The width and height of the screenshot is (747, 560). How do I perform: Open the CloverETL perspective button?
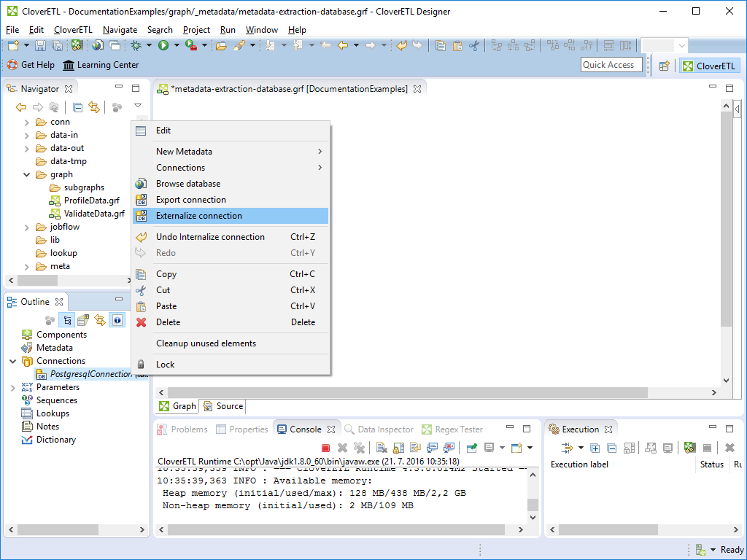pos(708,66)
